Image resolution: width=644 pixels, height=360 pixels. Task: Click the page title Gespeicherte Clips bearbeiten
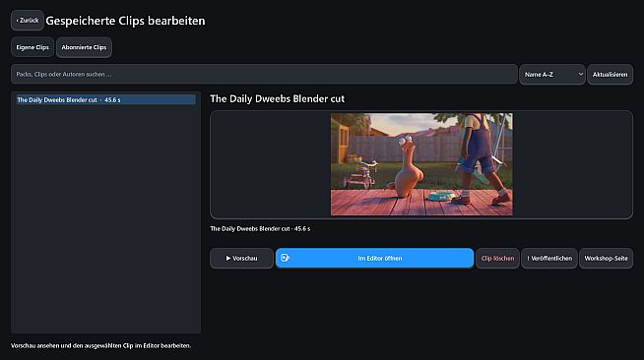[125, 21]
